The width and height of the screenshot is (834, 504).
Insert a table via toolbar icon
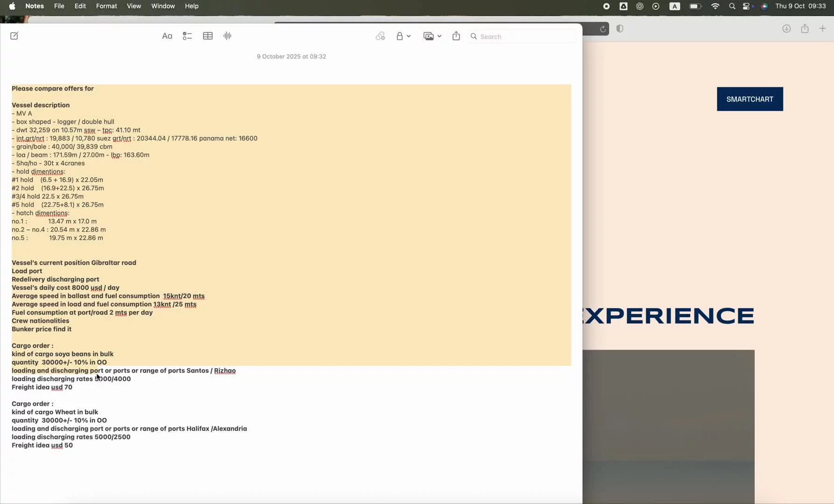(x=208, y=36)
